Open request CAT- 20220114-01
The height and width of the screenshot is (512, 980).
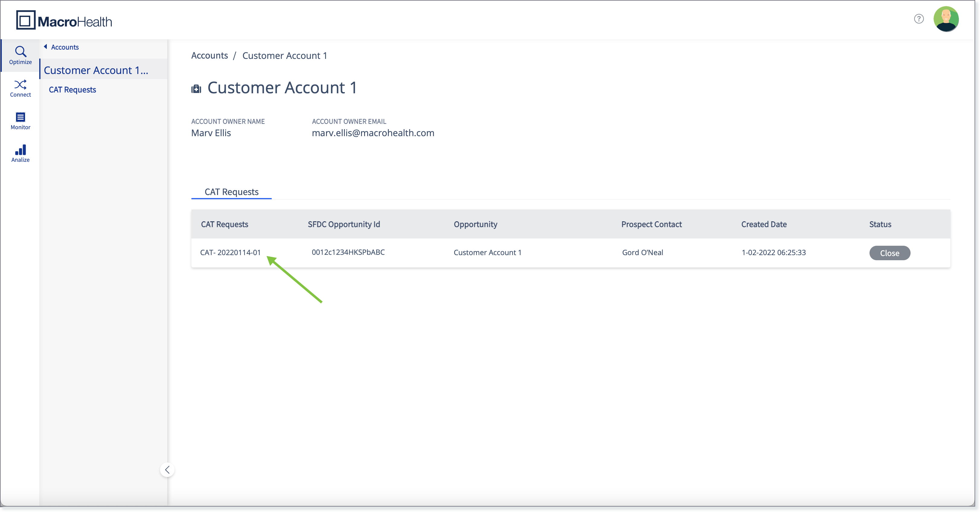[231, 253]
